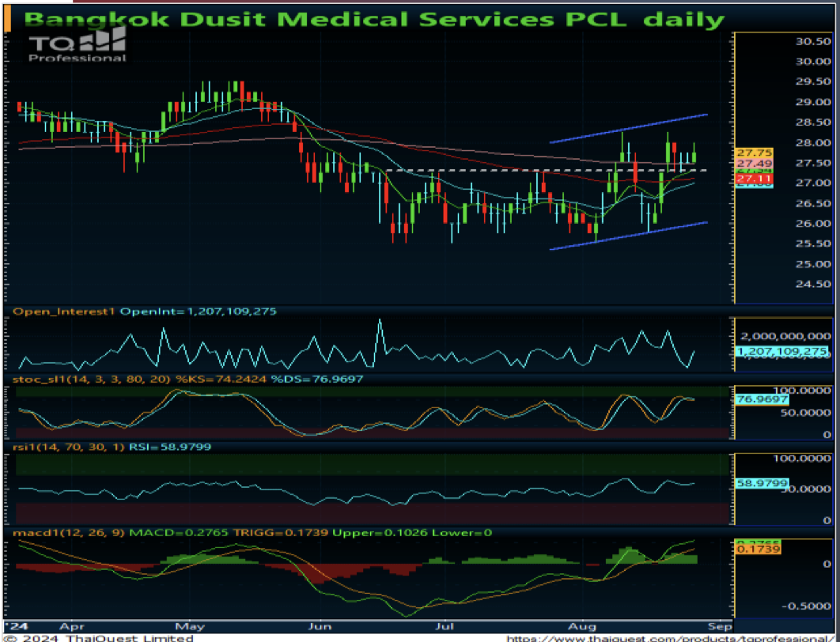The width and height of the screenshot is (840, 642).
Task: Click the 29.00 price axis label
Action: [x=812, y=102]
